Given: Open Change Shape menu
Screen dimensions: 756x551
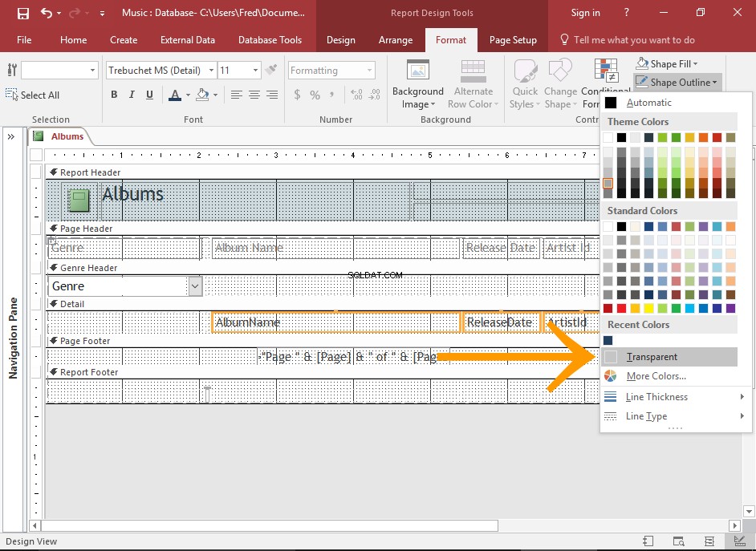Looking at the screenshot, I should coord(560,85).
